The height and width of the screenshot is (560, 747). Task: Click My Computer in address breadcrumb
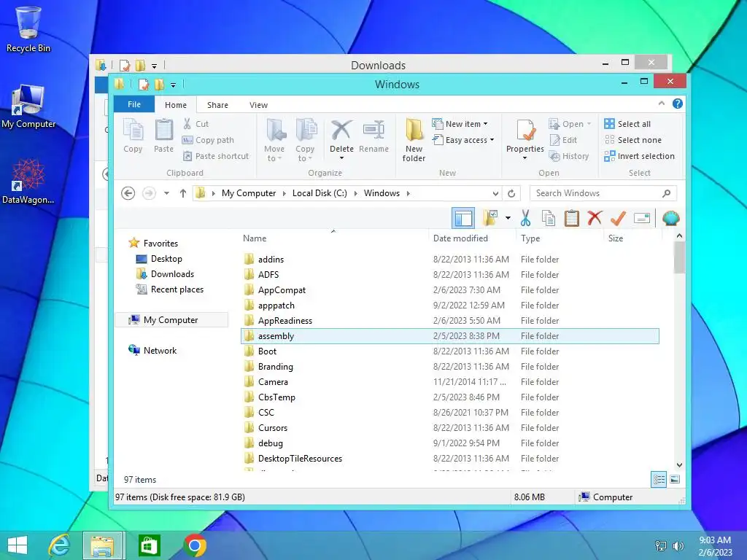(x=249, y=193)
